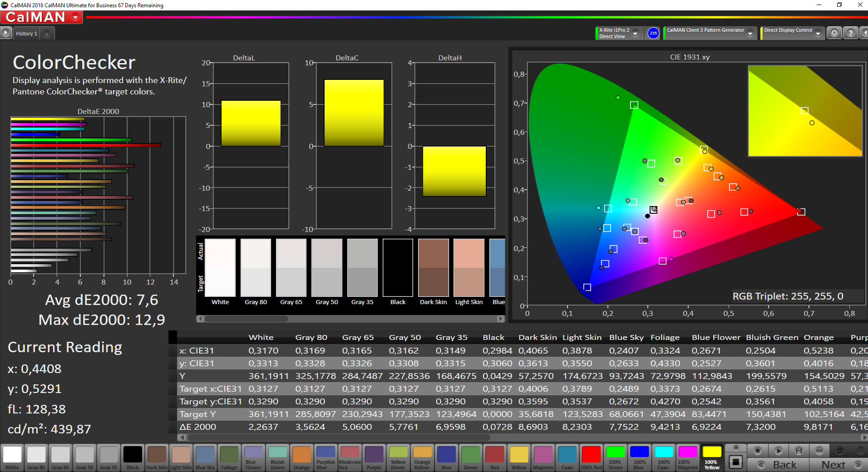Expand the CalMAN Client 3 Pattern Generator dropdown
868x472 pixels.
point(750,33)
